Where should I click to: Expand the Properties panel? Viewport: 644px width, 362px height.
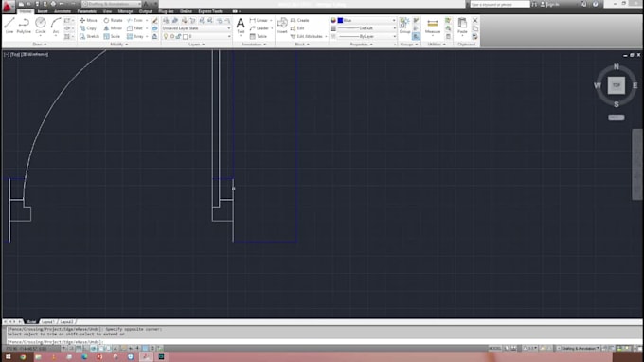click(x=361, y=45)
